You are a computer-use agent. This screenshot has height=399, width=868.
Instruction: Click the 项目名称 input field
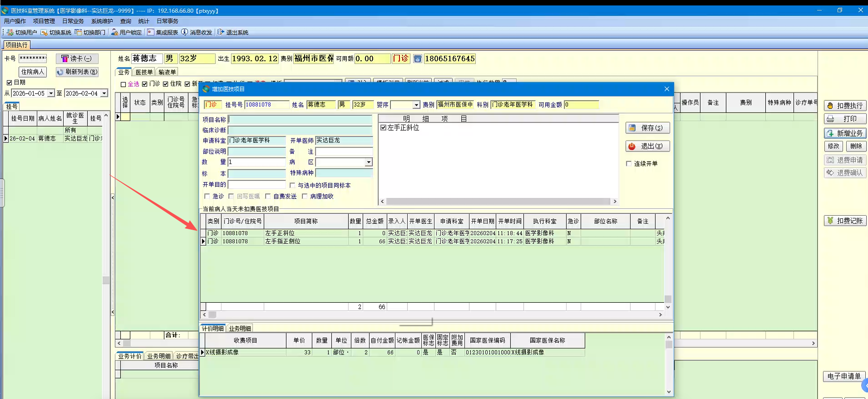click(300, 119)
